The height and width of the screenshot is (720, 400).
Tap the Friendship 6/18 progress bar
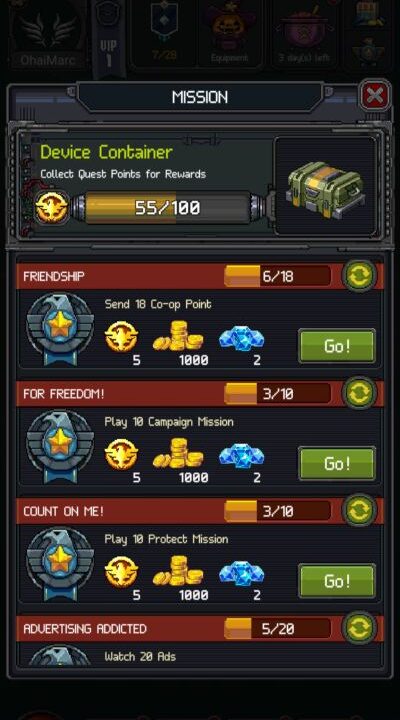point(277,276)
